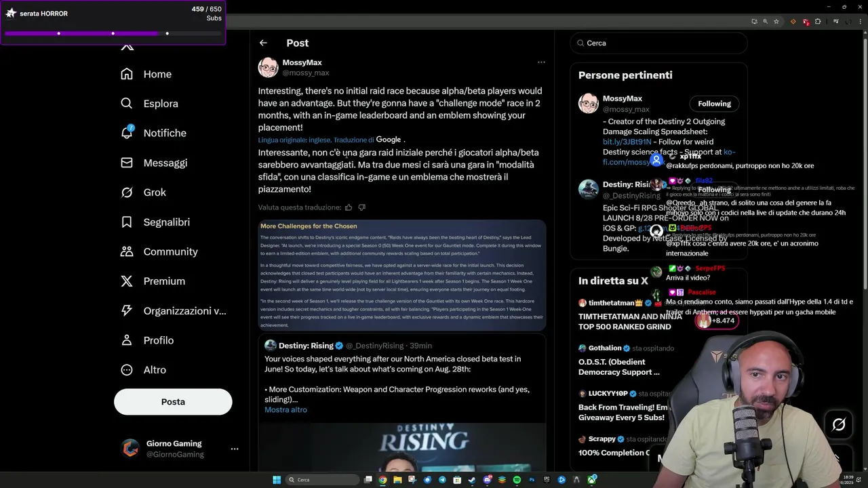Open Photoshop from the taskbar
Image resolution: width=868 pixels, height=488 pixels.
coord(532,480)
